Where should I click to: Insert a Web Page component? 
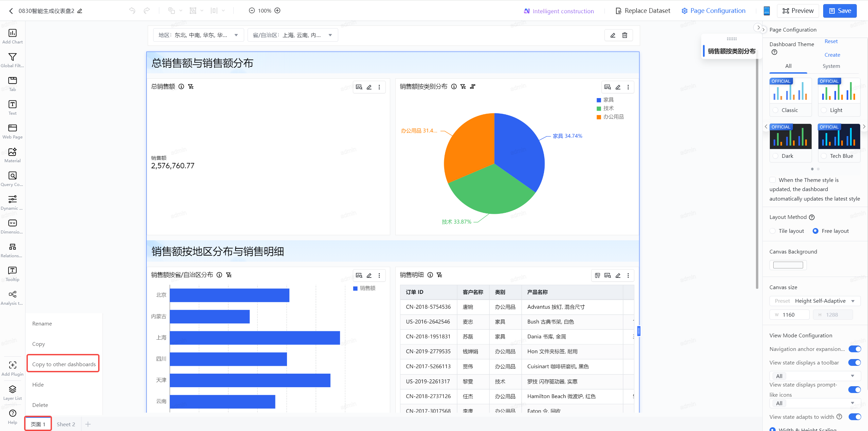point(13,131)
